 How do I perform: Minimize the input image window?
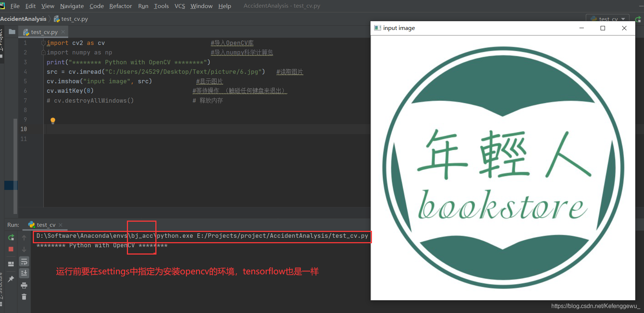tap(582, 28)
